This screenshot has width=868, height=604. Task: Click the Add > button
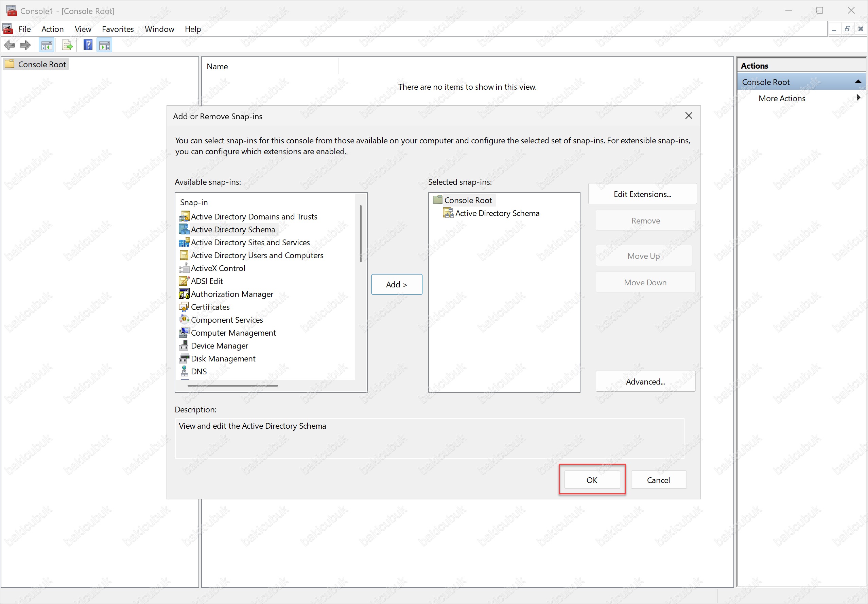(397, 284)
